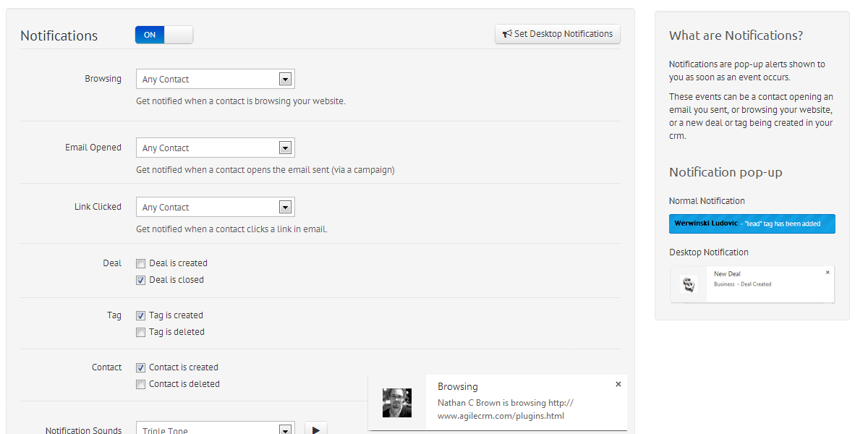The height and width of the screenshot is (434, 868).
Task: Check the Tag is deleted checkbox
Action: coord(140,332)
